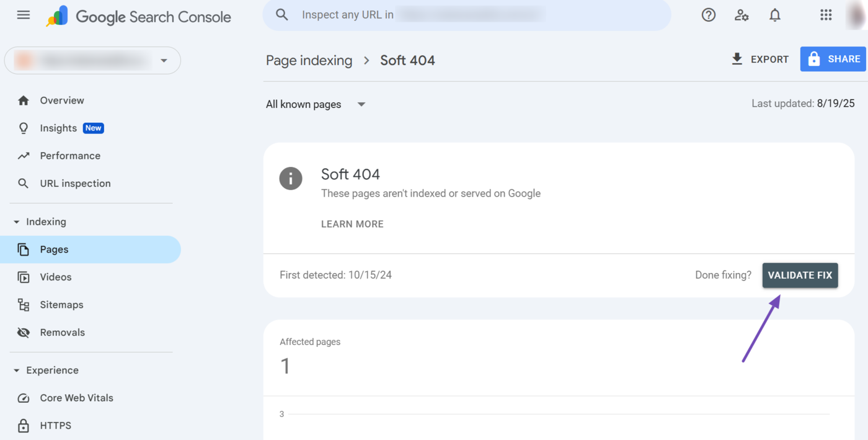Screen dimensions: 868x440
Task: Click LEARN MORE link
Action: [352, 224]
